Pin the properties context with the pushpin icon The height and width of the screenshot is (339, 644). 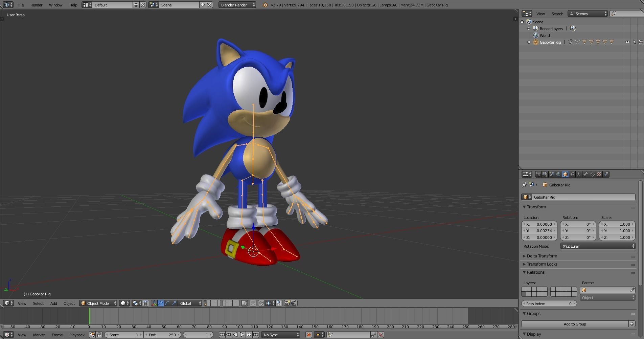[525, 185]
